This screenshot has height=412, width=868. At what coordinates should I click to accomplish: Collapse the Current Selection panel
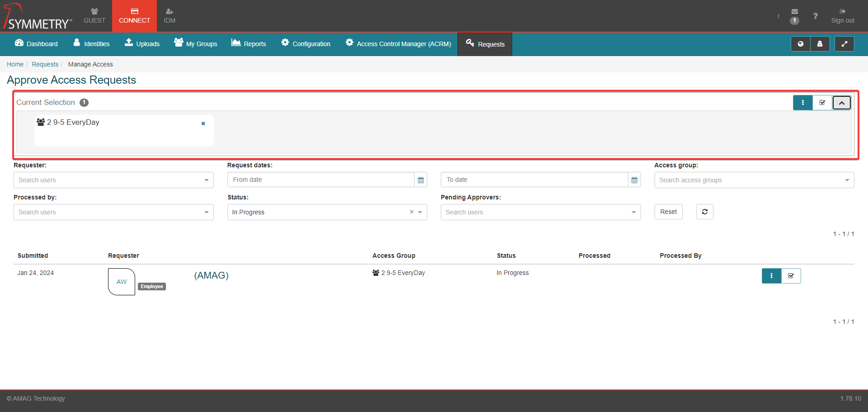(842, 103)
